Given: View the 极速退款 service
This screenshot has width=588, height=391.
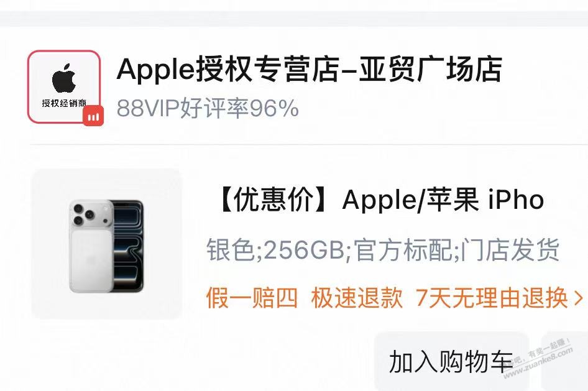Looking at the screenshot, I should (x=357, y=298).
